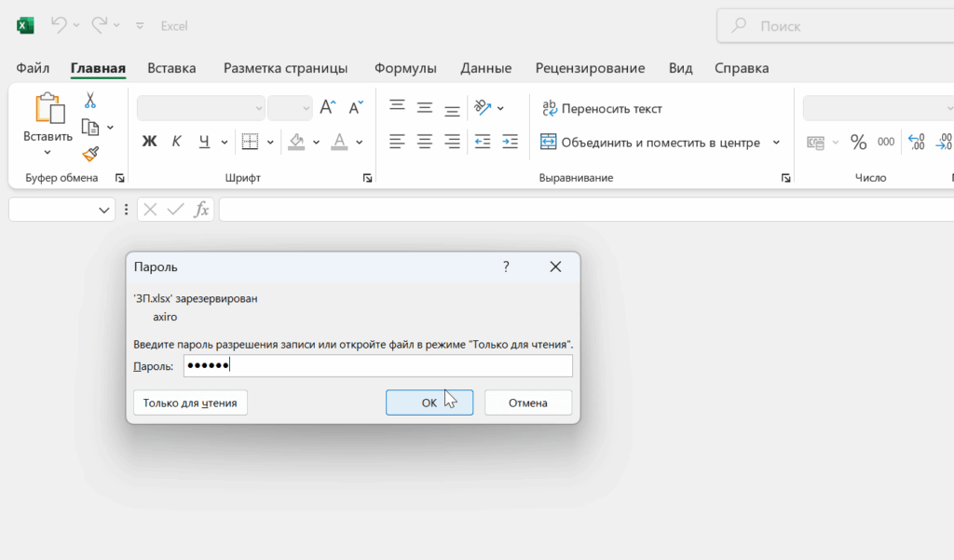Open the Выравнивание dialog launcher

[786, 178]
